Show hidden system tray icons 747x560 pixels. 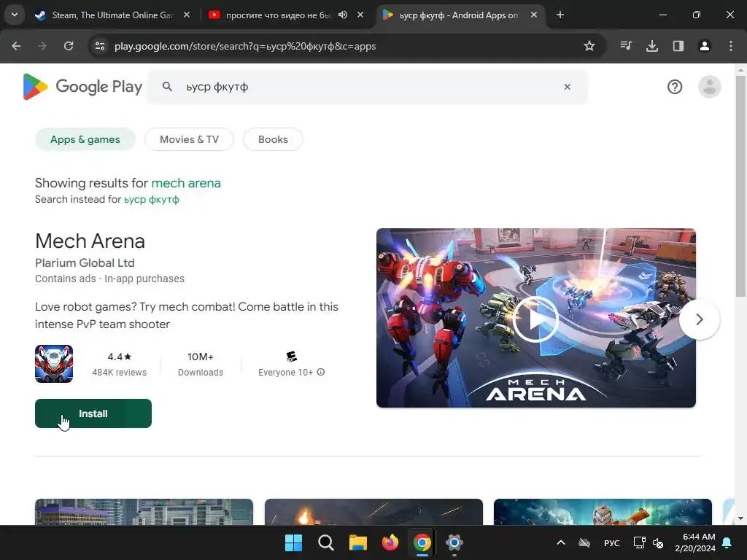tap(561, 542)
